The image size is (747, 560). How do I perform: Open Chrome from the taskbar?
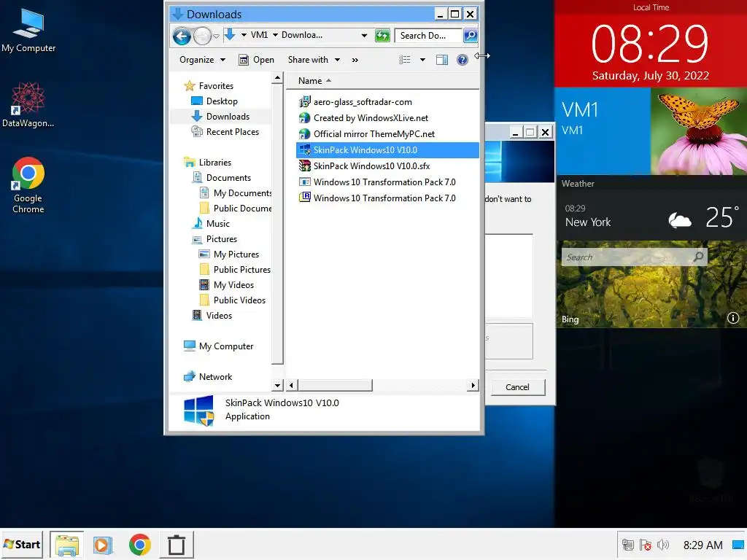[x=139, y=545]
